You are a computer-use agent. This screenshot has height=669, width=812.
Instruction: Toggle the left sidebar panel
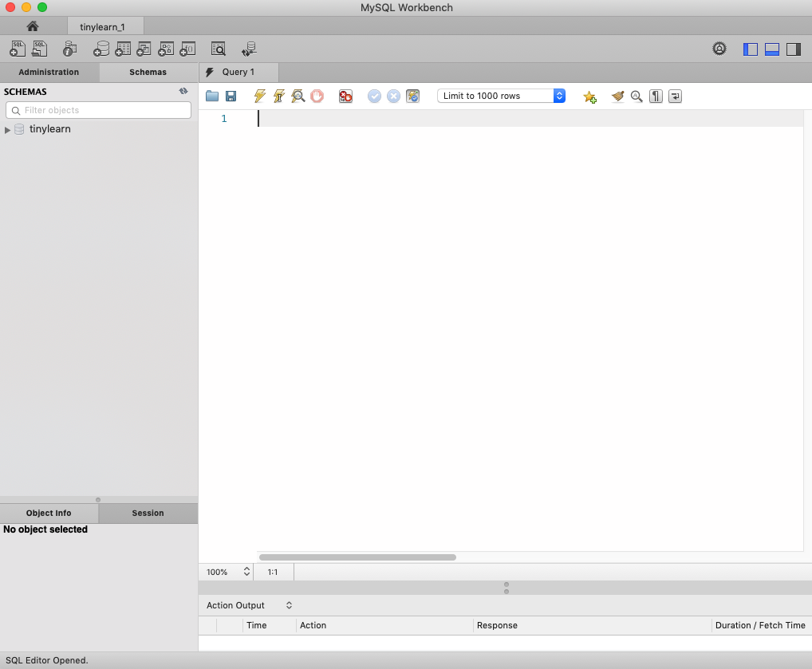751,49
